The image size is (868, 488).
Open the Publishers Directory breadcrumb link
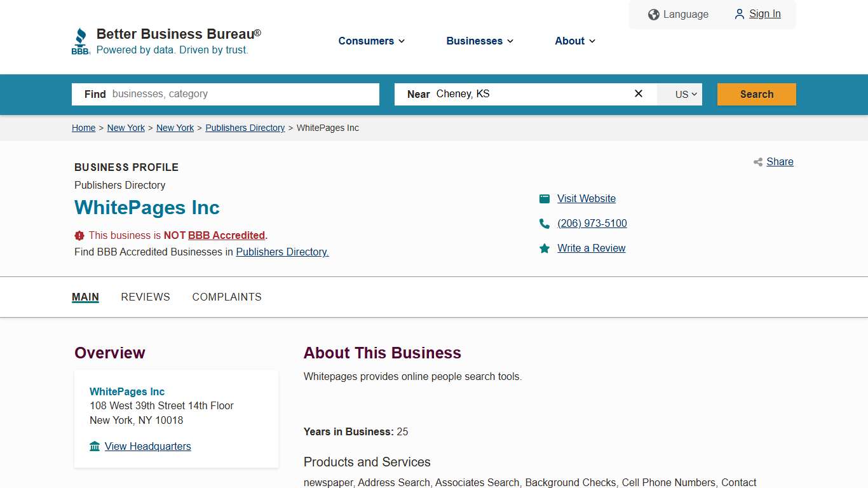[245, 128]
